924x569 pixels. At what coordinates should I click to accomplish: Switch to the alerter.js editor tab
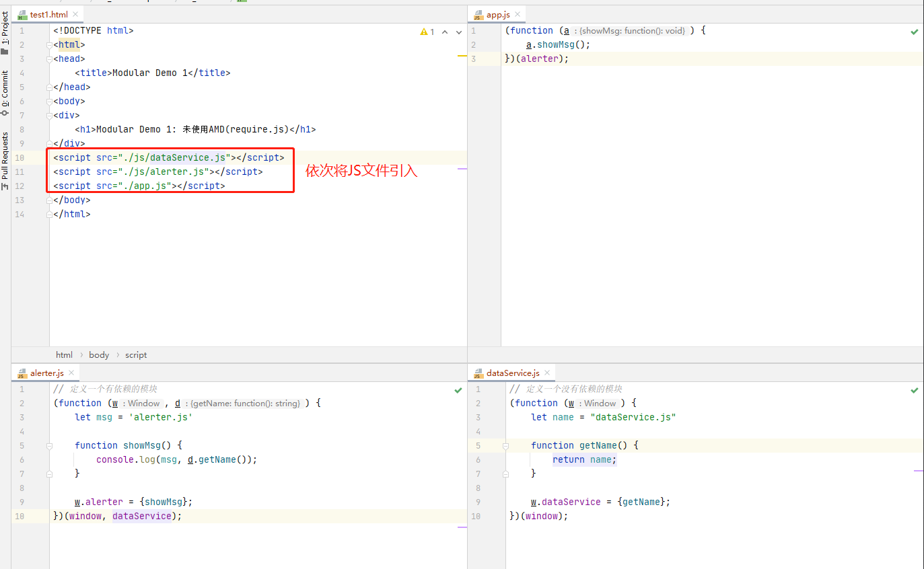pos(46,373)
